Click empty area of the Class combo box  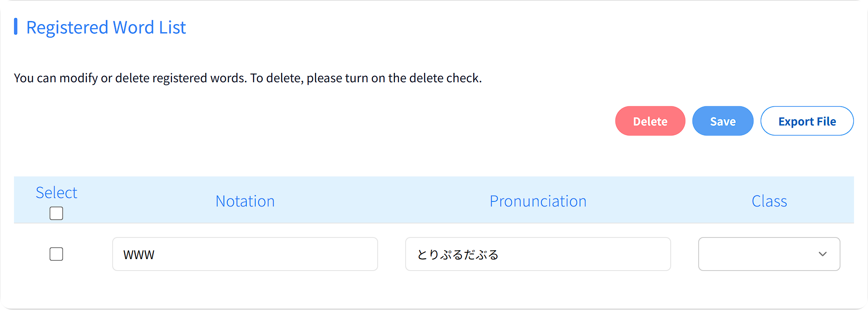click(749, 254)
